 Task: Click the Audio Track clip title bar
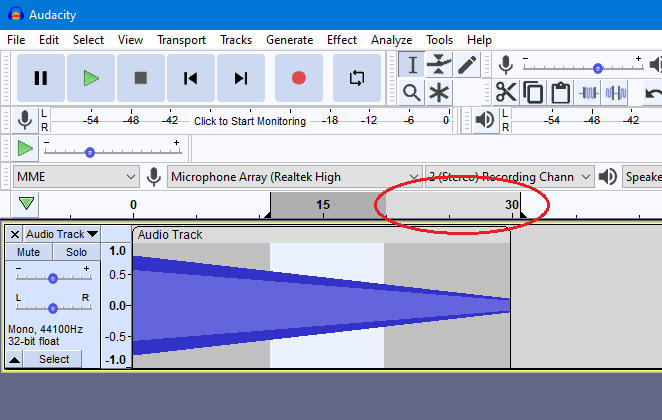click(322, 235)
